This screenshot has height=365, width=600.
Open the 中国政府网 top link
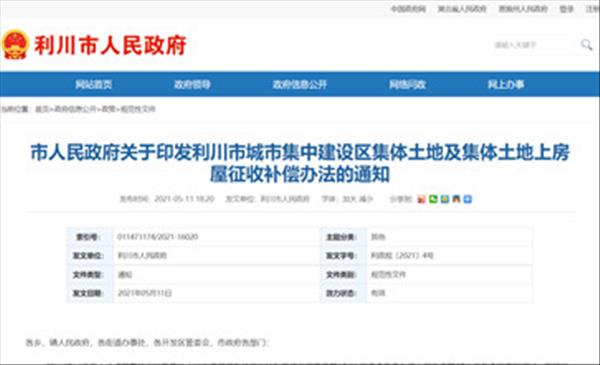click(408, 9)
